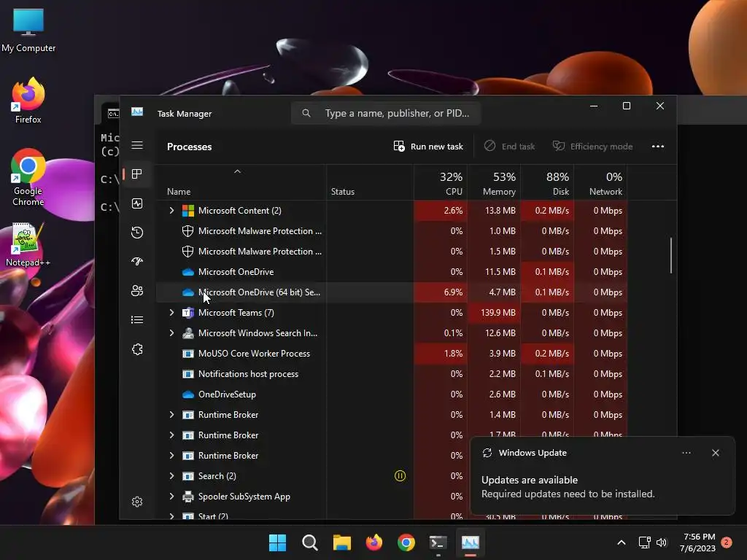Dismiss the Windows Update notification
Viewport: 747px width, 560px height.
pyautogui.click(x=716, y=454)
